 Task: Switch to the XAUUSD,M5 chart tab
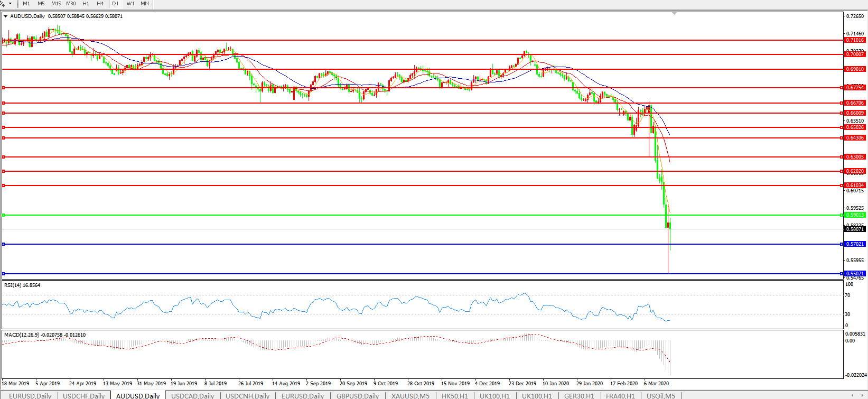(x=410, y=395)
